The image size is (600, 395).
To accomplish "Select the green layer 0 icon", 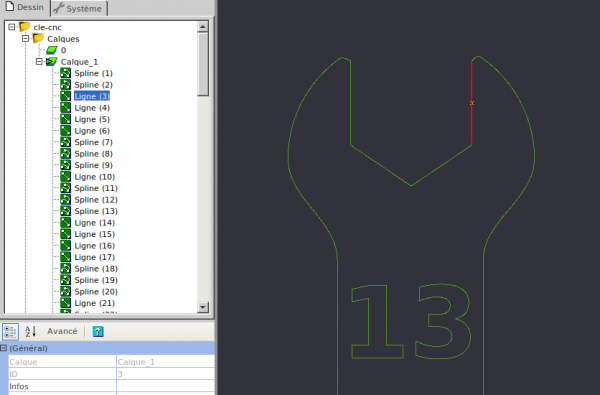I will click(51, 50).
